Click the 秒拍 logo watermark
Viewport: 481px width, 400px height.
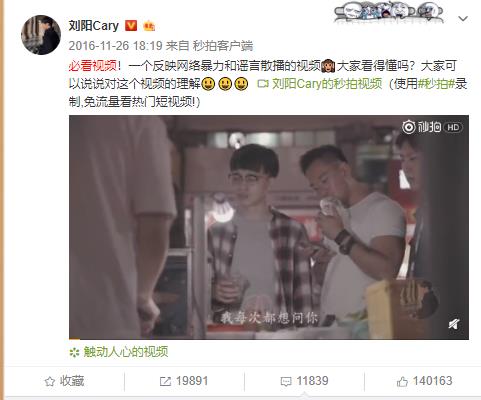pyautogui.click(x=422, y=127)
